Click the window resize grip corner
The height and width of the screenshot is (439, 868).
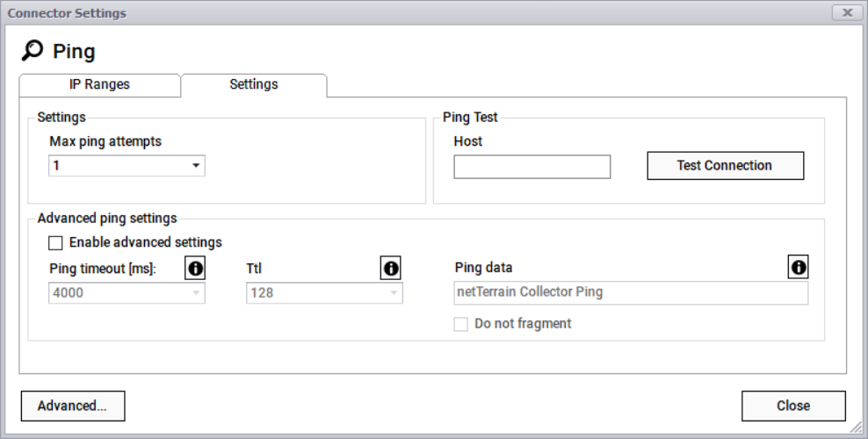[x=857, y=428]
